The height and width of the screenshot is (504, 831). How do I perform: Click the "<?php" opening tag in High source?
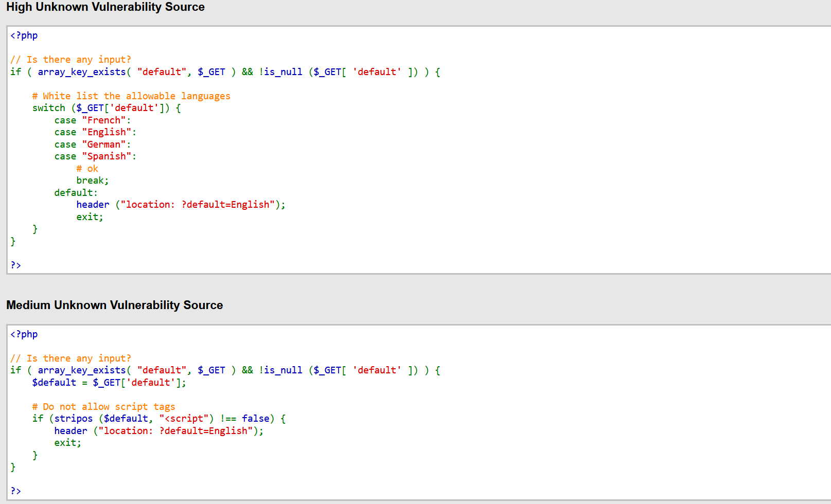(x=24, y=35)
